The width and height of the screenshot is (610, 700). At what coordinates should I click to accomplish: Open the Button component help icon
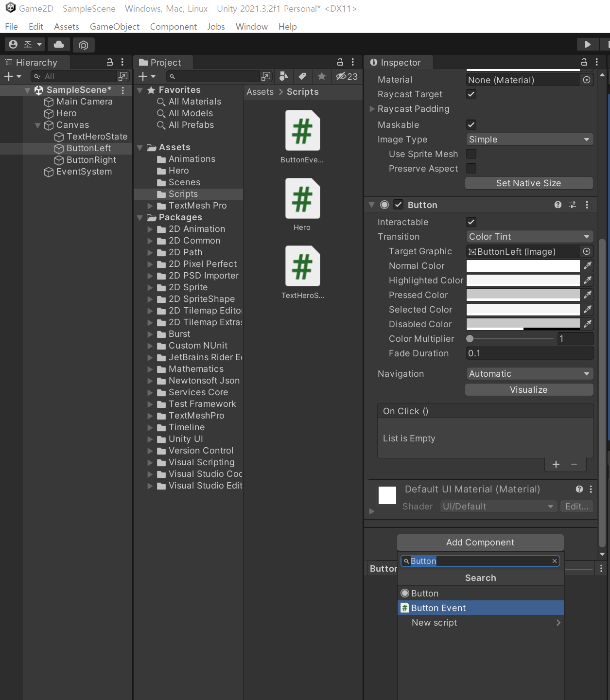[558, 205]
